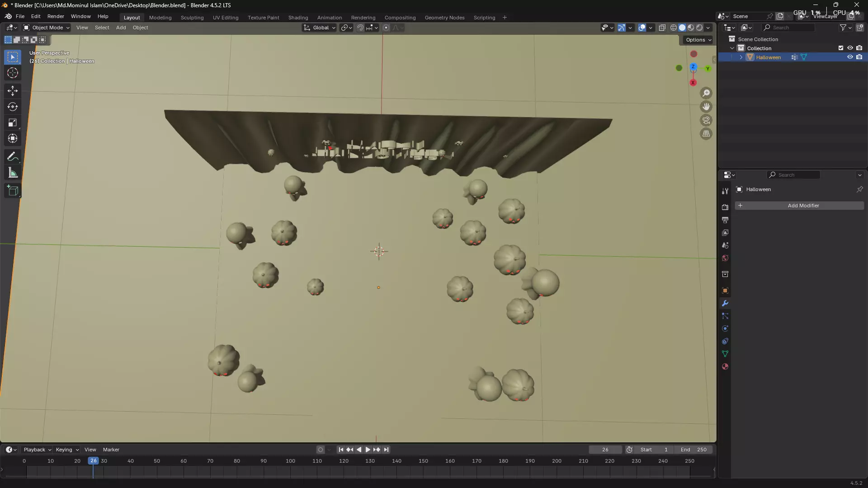
Task: Hide Halloween object with eye icon
Action: point(850,57)
